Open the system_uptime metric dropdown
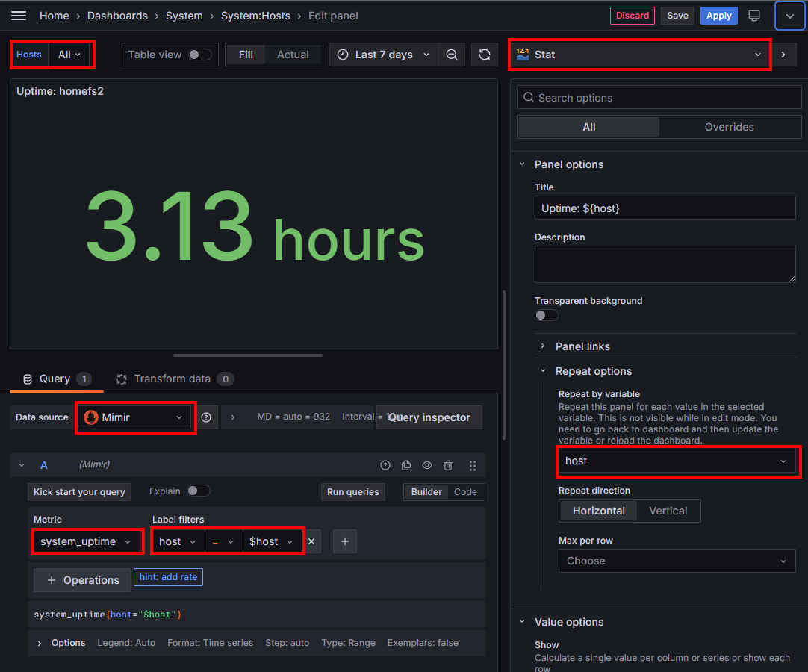This screenshot has width=808, height=672. coord(86,541)
